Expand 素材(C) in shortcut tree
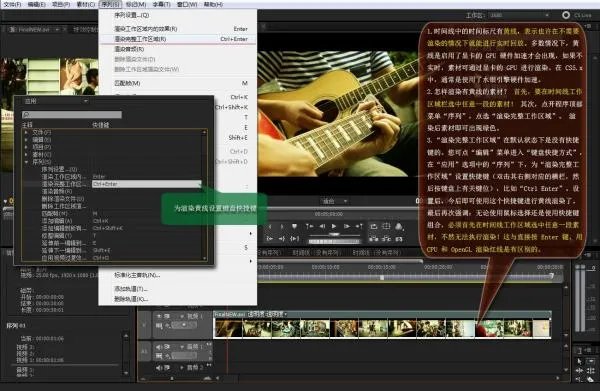Viewport: 600px width, 391px height. 26,155
